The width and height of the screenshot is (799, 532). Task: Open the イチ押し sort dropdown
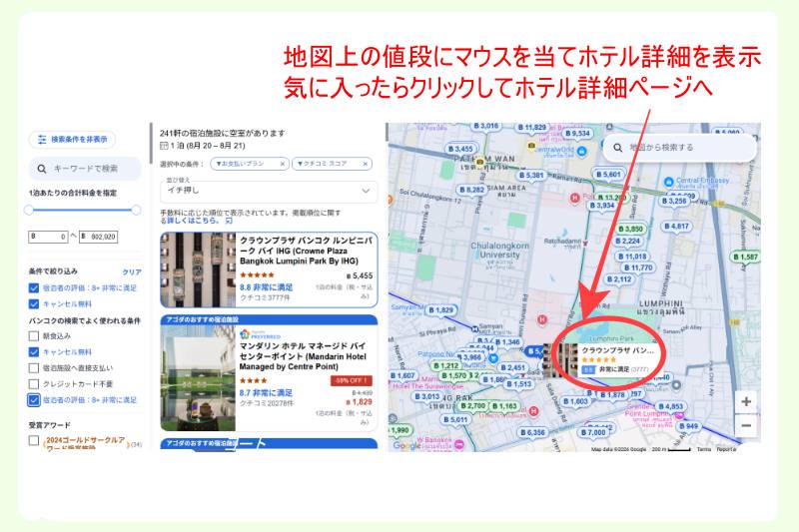269,191
